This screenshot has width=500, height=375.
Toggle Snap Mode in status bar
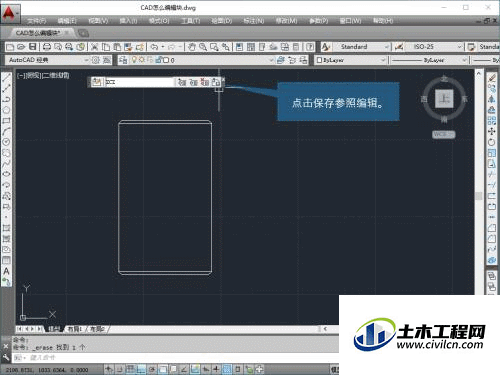point(119,369)
